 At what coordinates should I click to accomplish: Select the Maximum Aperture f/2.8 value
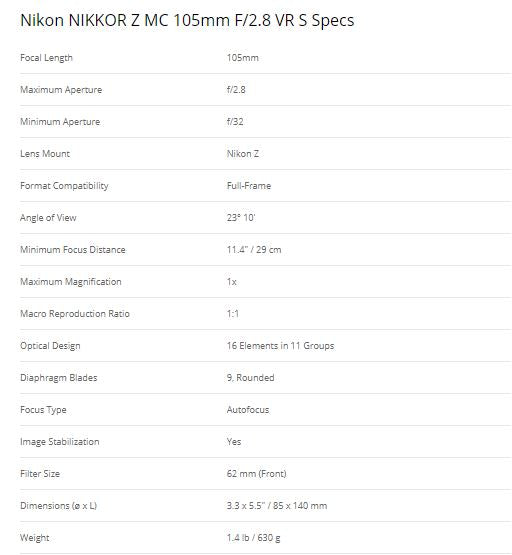236,90
